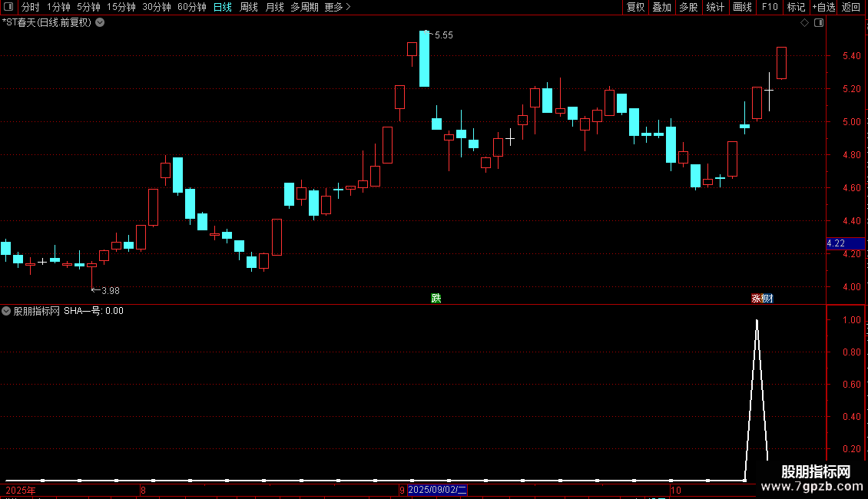The width and height of the screenshot is (868, 499).
Task: Open F10 company information
Action: click(770, 7)
